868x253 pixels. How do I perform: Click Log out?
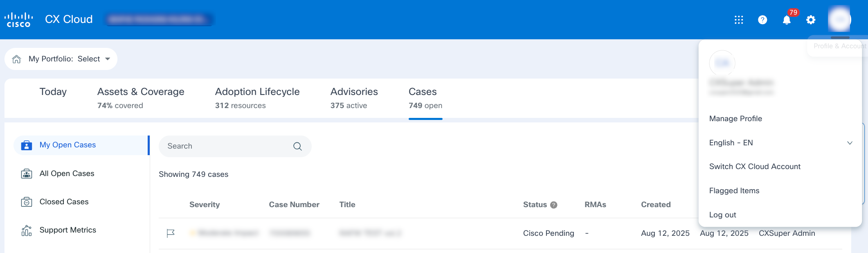coord(722,215)
